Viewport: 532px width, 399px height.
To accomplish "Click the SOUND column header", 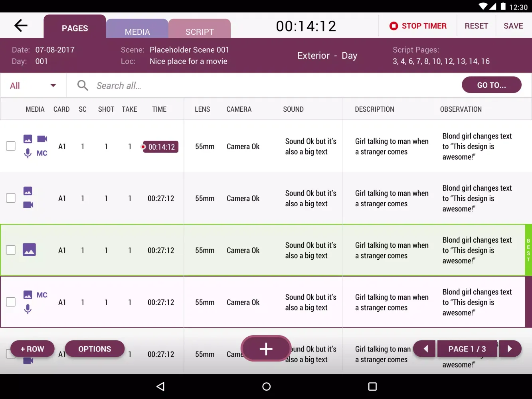I will (x=293, y=109).
